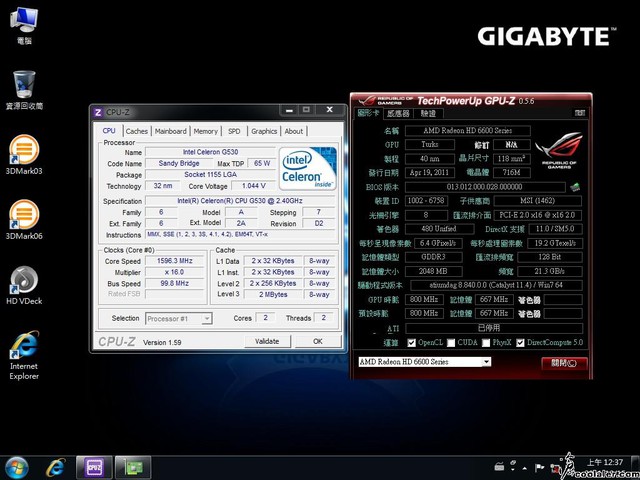
Task: Click the 關閉 close button in GPU-Z
Action: (x=564, y=363)
